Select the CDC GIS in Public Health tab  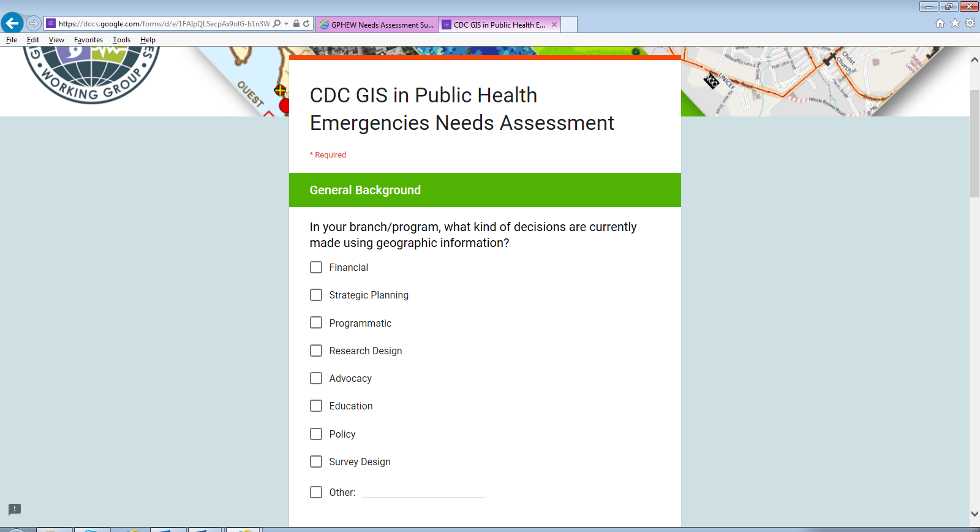click(499, 25)
